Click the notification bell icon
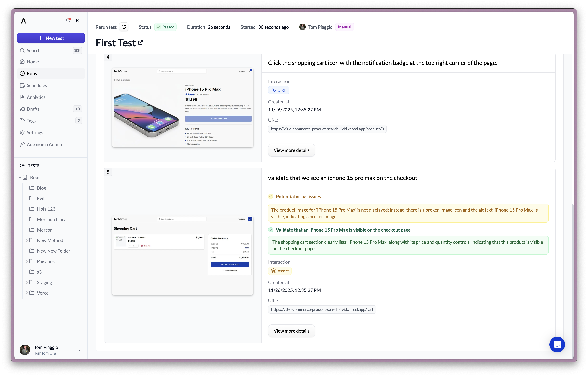The width and height of the screenshot is (588, 376). click(x=68, y=21)
